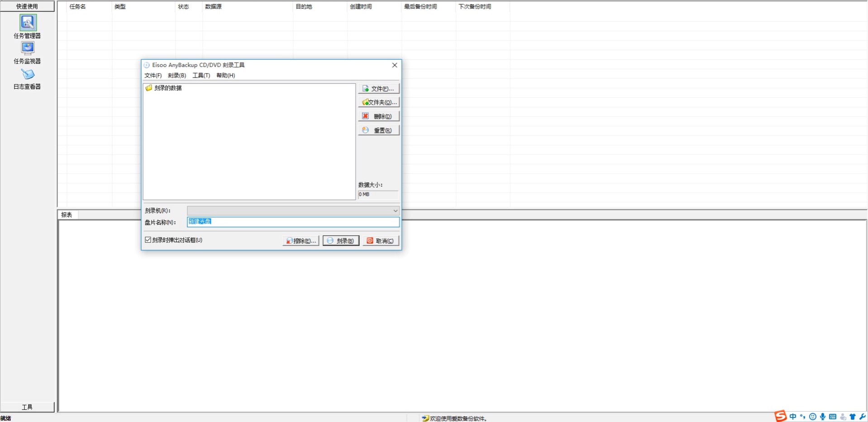Image resolution: width=868 pixels, height=422 pixels.
Task: Select the 工具 section at sidebar bottom
Action: tap(27, 407)
